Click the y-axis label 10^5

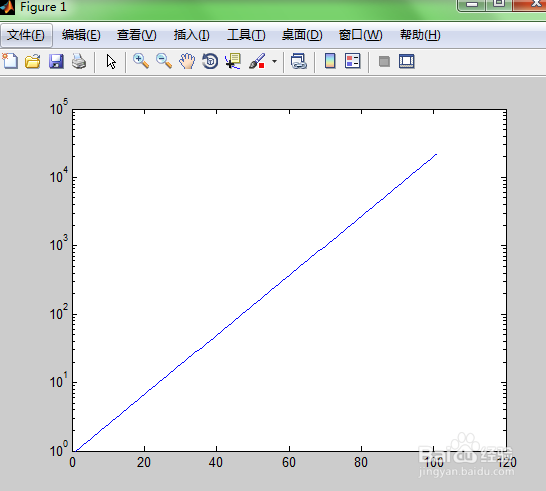coord(58,107)
